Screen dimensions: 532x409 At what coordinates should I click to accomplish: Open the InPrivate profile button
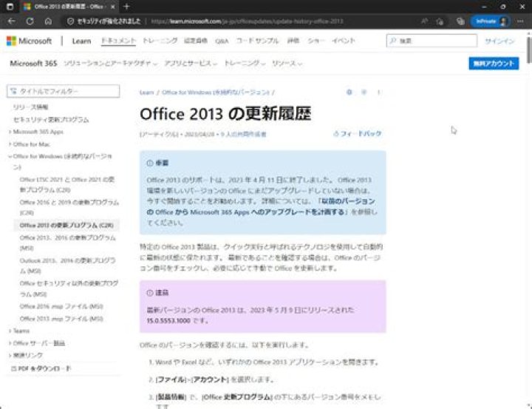coord(490,21)
